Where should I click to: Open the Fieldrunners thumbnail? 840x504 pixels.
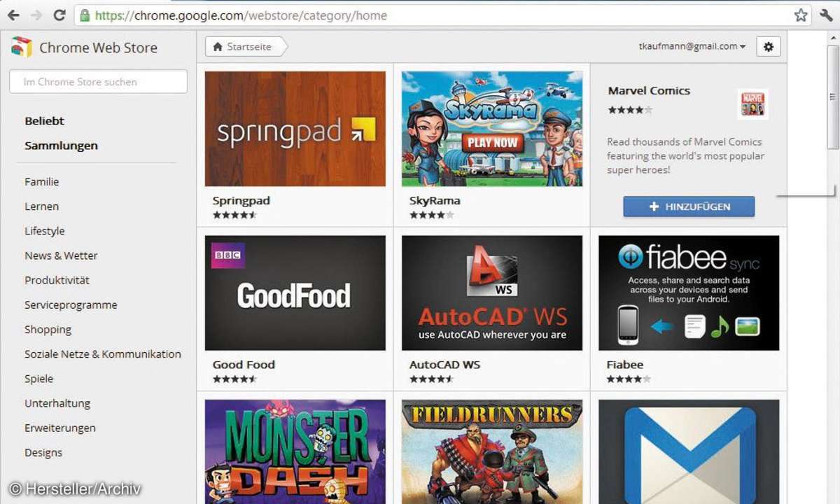point(492,451)
